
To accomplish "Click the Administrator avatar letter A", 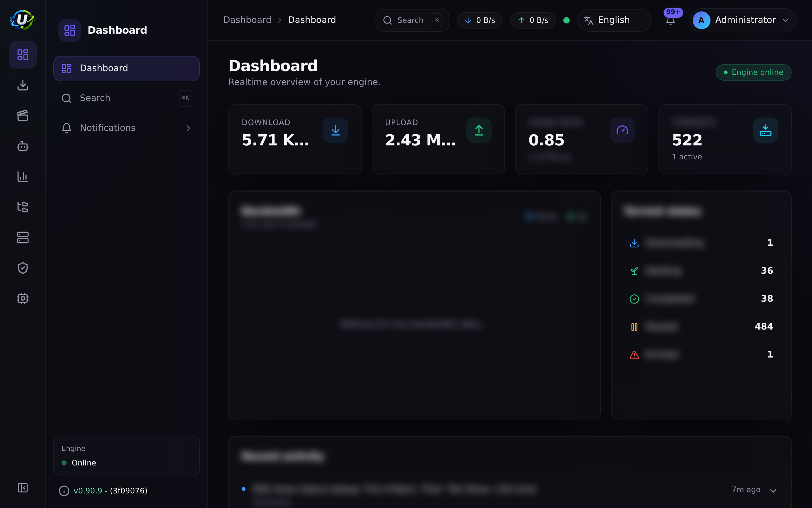I will point(701,20).
